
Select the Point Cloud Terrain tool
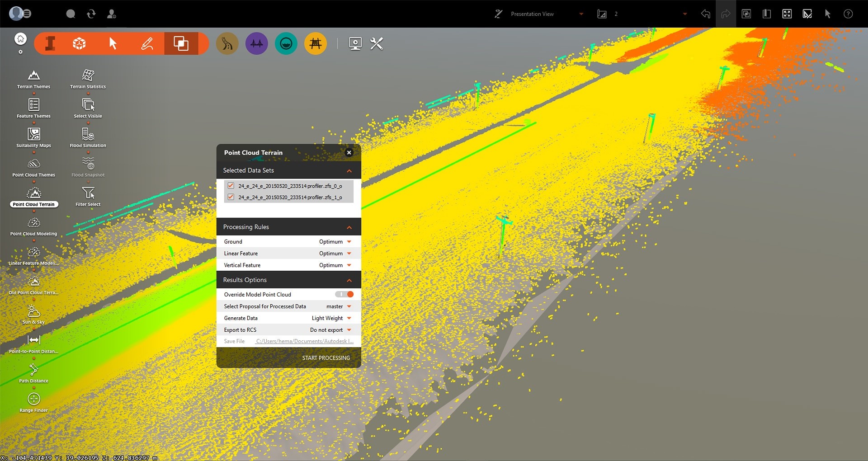pos(33,198)
